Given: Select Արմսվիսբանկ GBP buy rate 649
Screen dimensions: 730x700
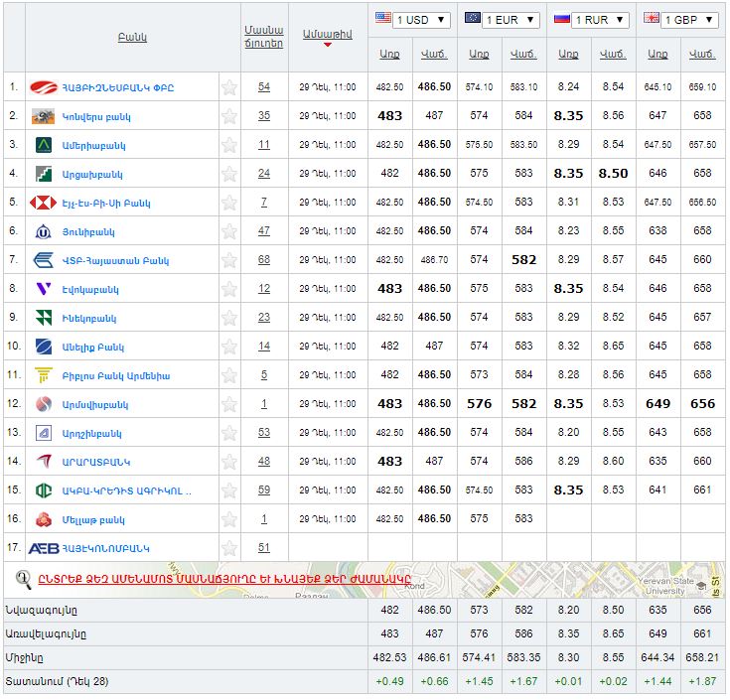Looking at the screenshot, I should [x=657, y=403].
